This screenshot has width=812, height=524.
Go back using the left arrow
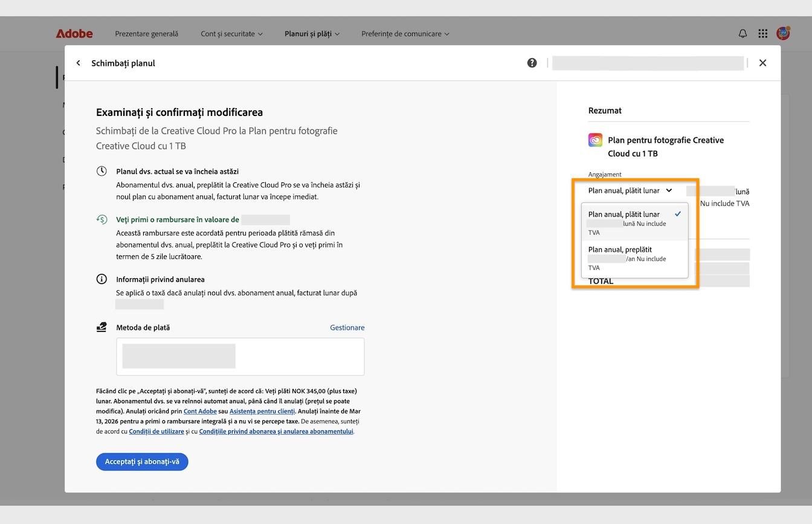pos(79,63)
